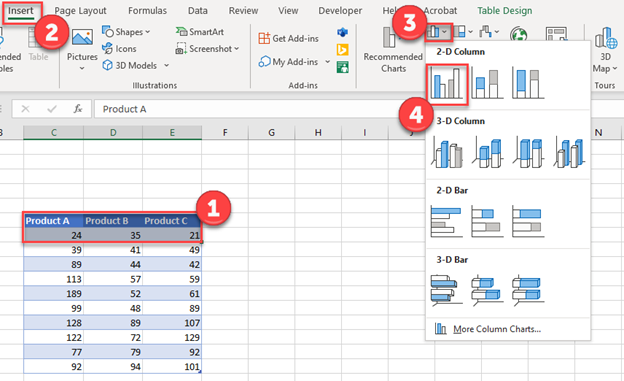Viewport: 624px width, 381px height.
Task: Click the Product B header cell
Action: coord(113,221)
